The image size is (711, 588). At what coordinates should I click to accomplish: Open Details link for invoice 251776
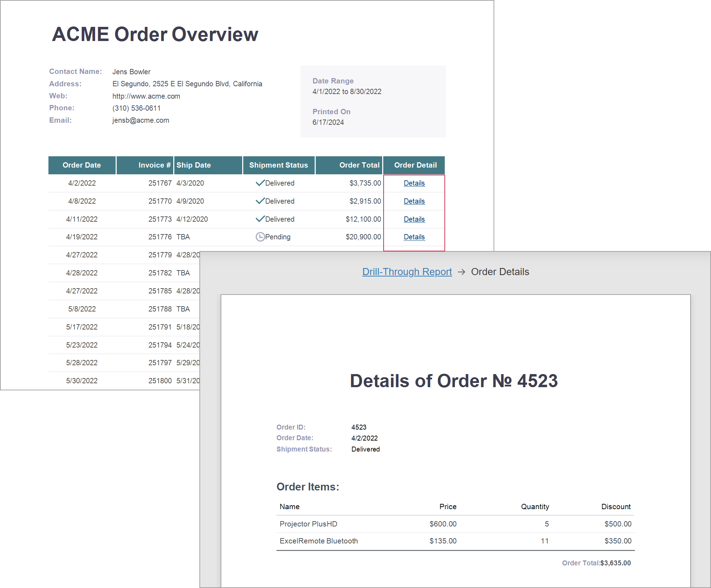(x=414, y=237)
